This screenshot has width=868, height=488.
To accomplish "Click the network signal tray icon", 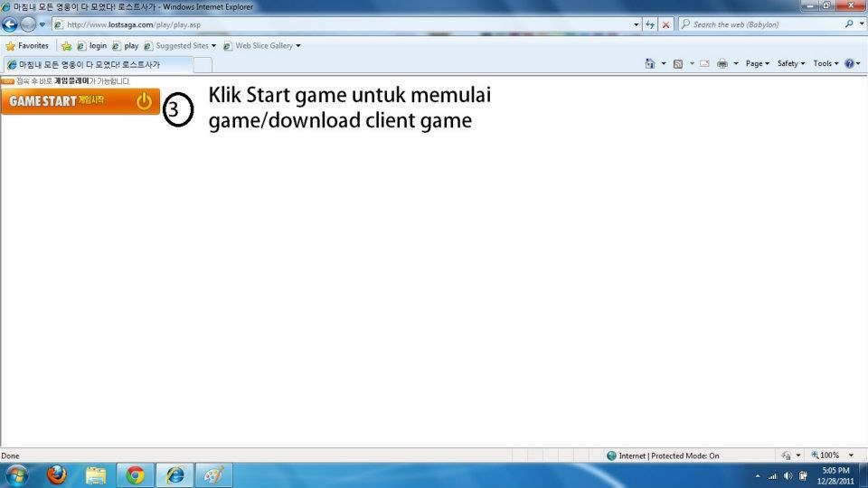I will click(773, 476).
